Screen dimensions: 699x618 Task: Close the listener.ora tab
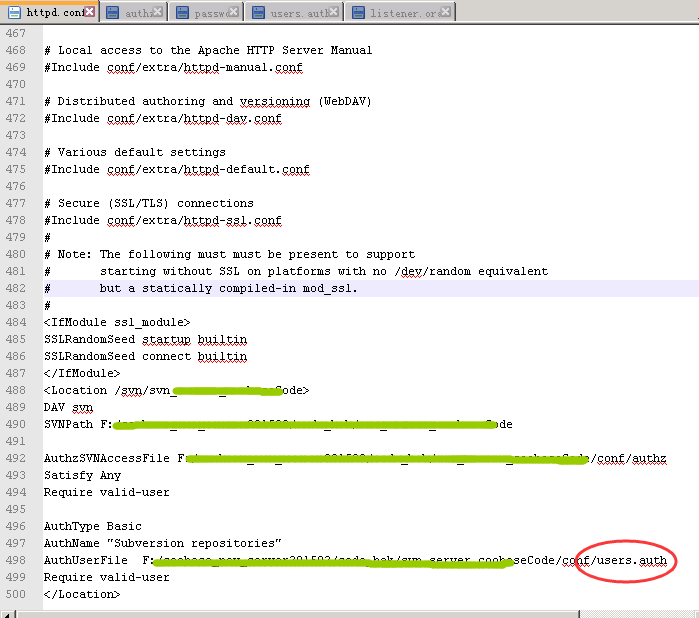445,12
